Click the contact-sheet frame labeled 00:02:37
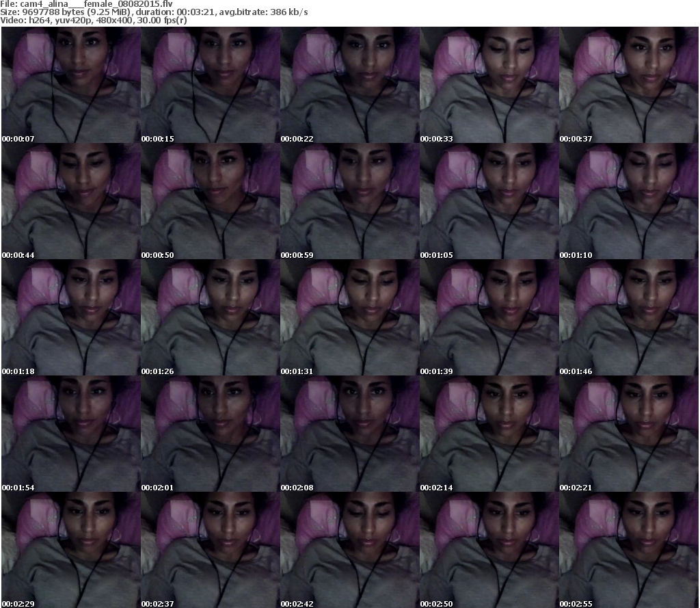The height and width of the screenshot is (608, 700). pos(211,550)
